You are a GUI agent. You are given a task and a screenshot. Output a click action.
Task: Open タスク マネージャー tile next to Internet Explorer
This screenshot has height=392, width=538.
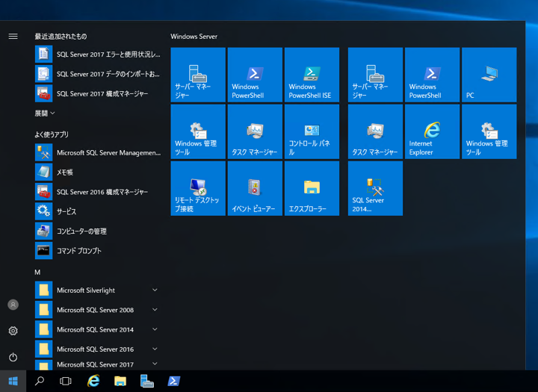(x=375, y=131)
